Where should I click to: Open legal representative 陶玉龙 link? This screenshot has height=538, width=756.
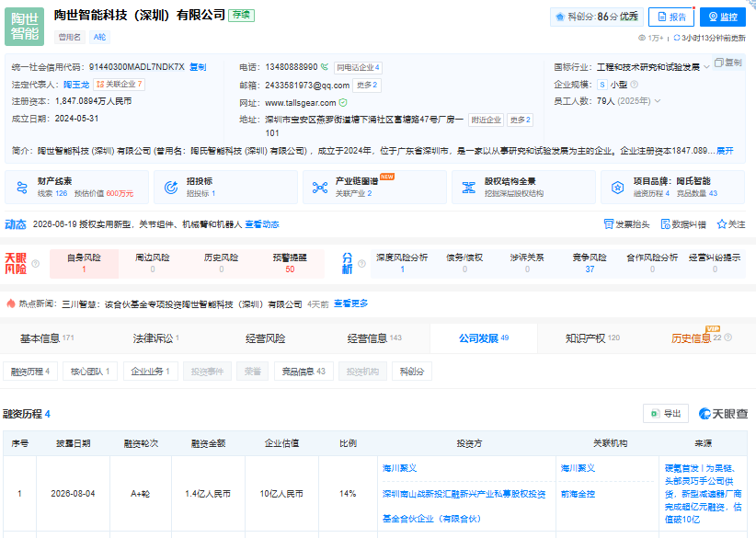pyautogui.click(x=76, y=85)
